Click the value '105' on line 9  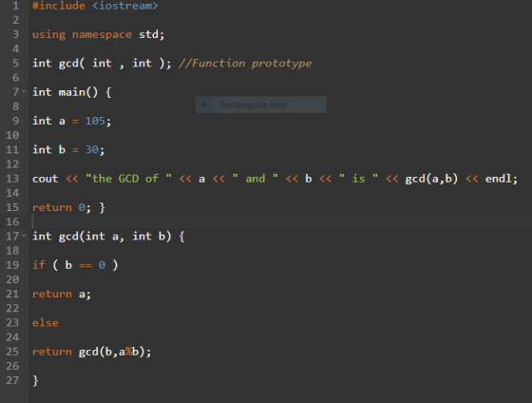(x=95, y=121)
